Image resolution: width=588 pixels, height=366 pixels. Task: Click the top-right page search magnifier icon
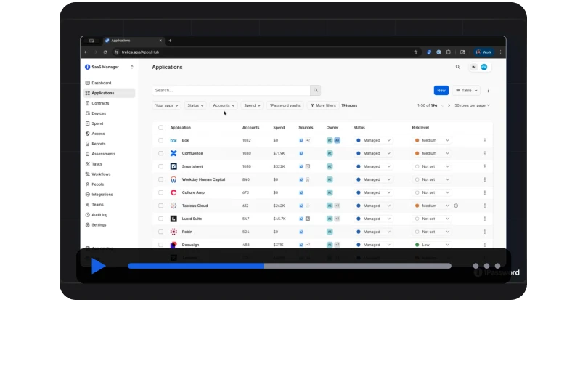click(x=457, y=67)
